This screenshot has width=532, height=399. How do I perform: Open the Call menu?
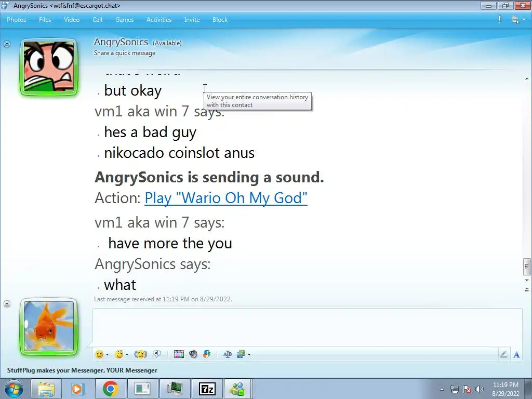coord(97,20)
